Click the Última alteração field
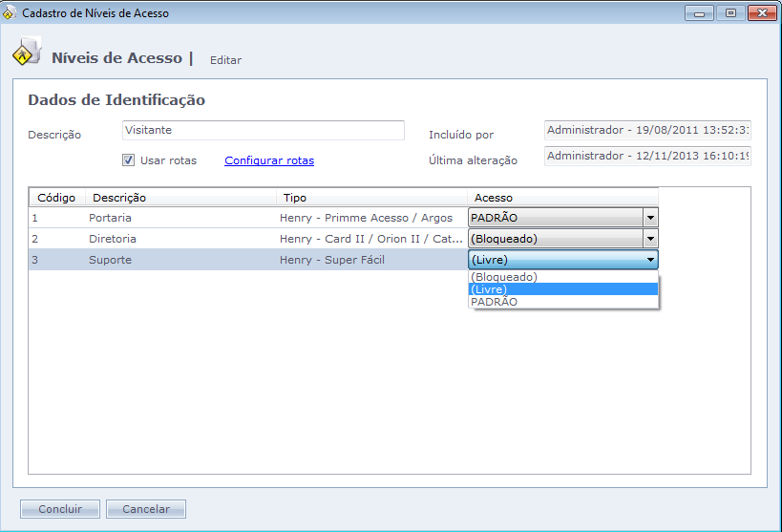The height and width of the screenshot is (532, 782). [x=646, y=156]
